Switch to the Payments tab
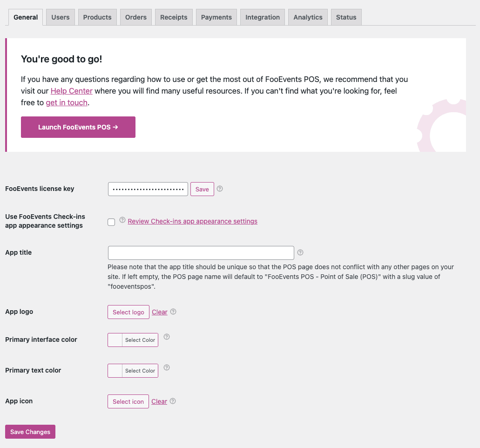480x448 pixels. 216,17
